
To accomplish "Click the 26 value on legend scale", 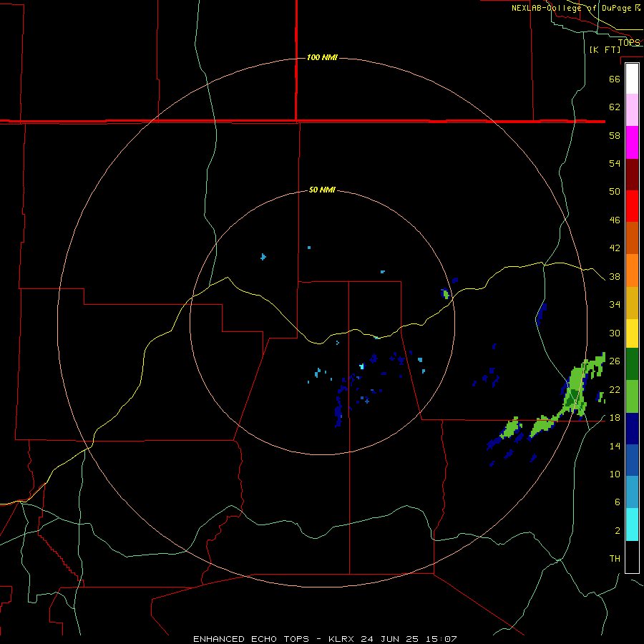I will [x=615, y=361].
